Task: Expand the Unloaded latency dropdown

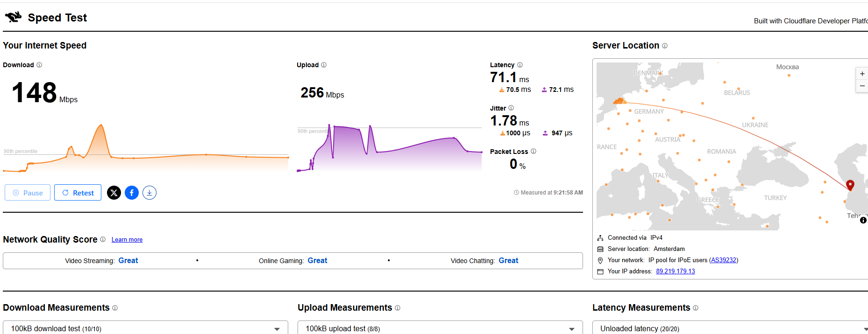Action: tap(730, 328)
